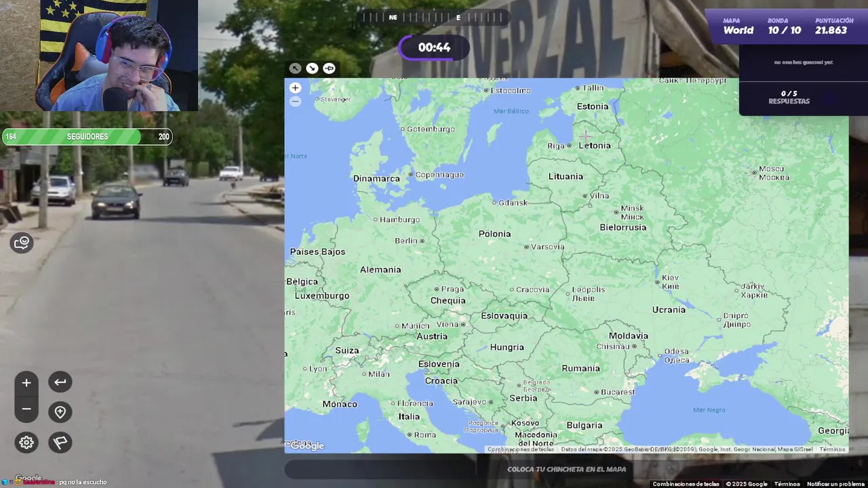This screenshot has height=488, width=868.
Task: Open street view Combinaciones de teclas link
Action: coord(686,484)
